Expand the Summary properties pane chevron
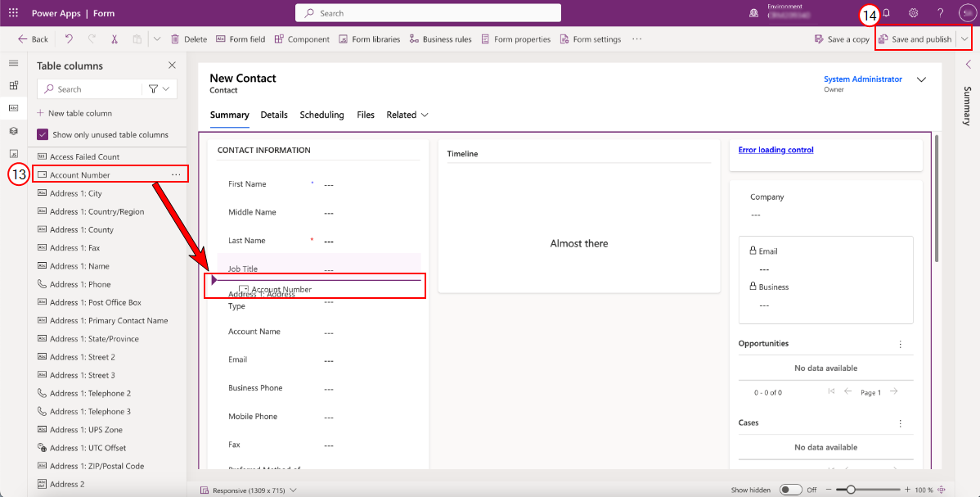Screen dimensions: 980x497 [968, 64]
